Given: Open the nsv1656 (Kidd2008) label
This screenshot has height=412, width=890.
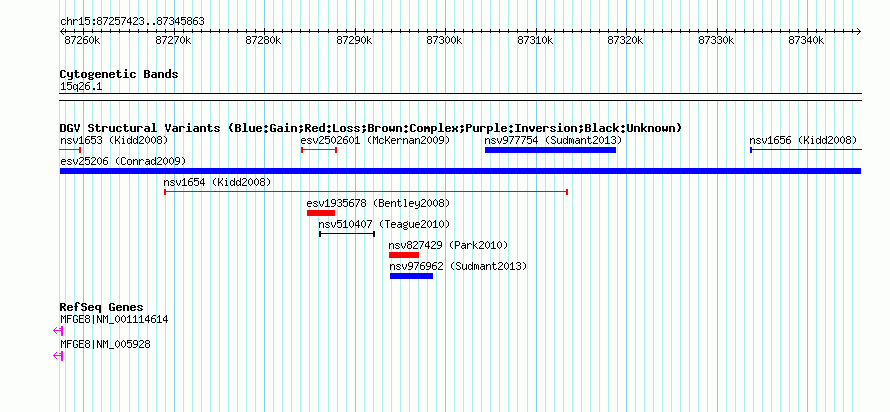Looking at the screenshot, I should 803,140.
